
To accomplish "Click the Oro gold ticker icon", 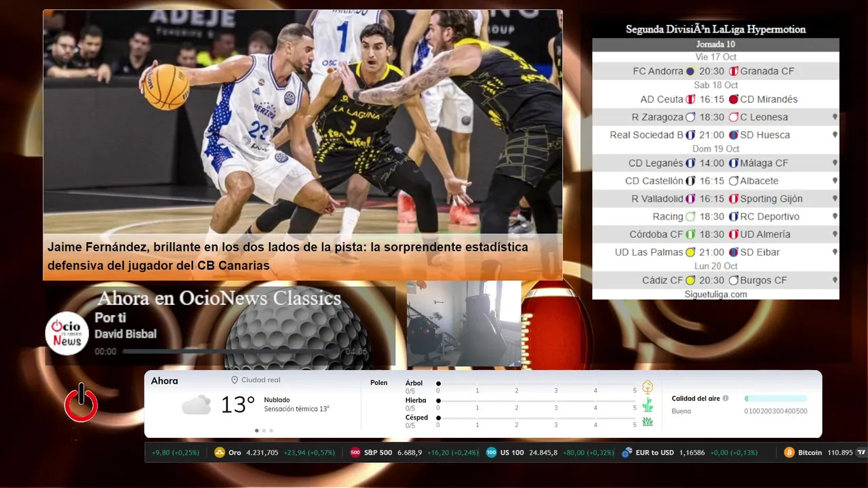I will pos(219,453).
